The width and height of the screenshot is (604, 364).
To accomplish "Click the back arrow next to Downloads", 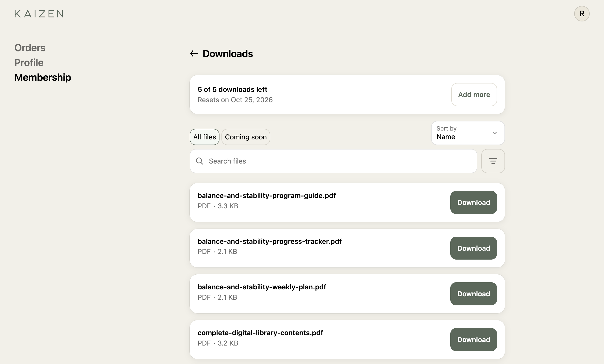I will (194, 53).
